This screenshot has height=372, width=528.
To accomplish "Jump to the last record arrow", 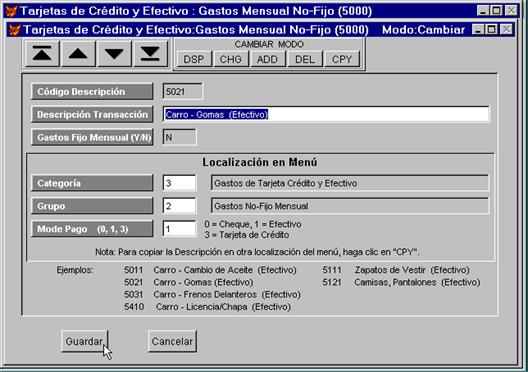I will coord(150,54).
